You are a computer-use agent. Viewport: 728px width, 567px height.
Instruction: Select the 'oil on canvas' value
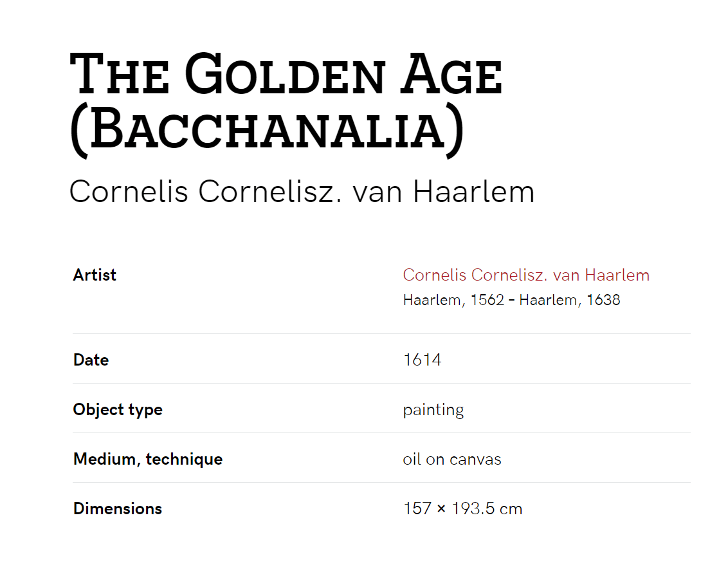[452, 459]
